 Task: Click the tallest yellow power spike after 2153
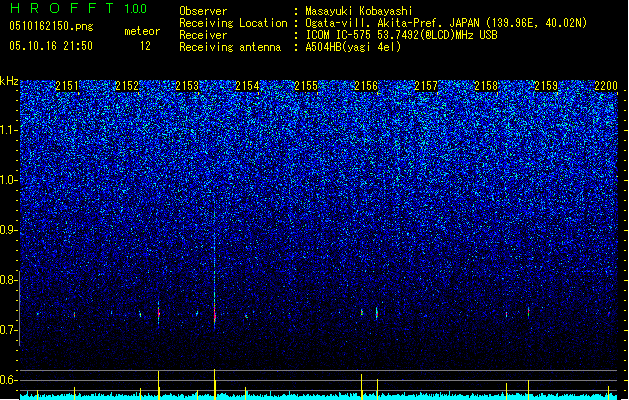(x=215, y=384)
